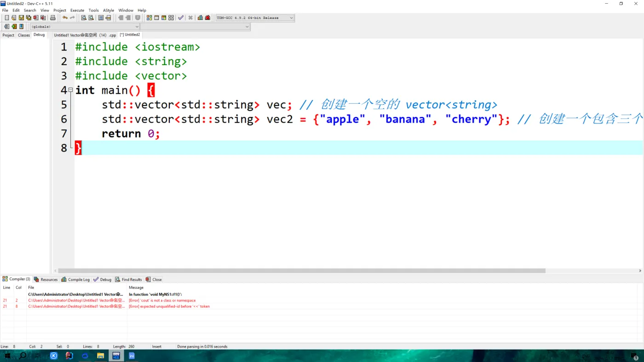Open the Edit menu
This screenshot has width=644, height=362.
[16, 10]
